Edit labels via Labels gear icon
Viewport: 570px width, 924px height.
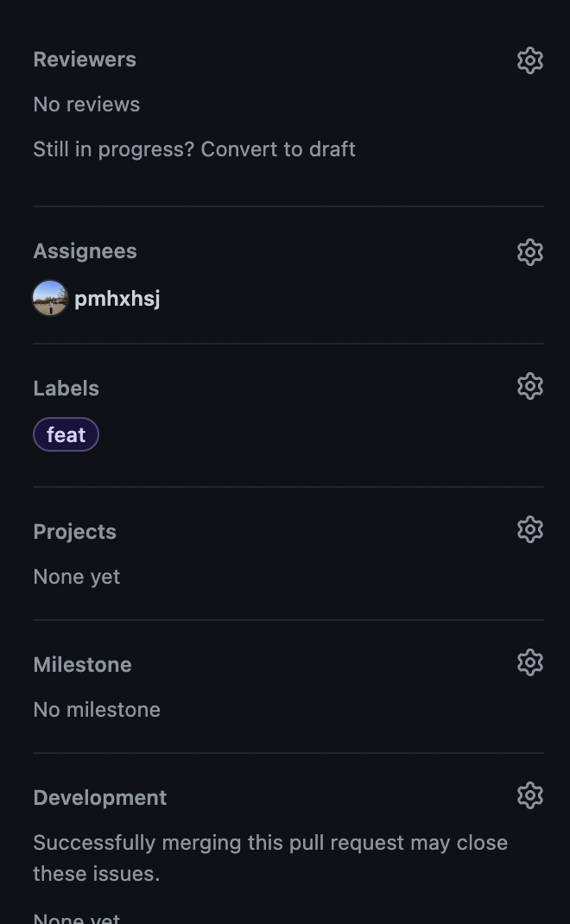530,386
